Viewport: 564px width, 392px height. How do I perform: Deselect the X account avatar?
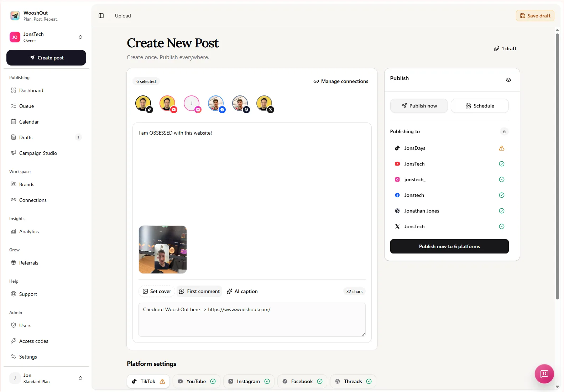pos(265,104)
